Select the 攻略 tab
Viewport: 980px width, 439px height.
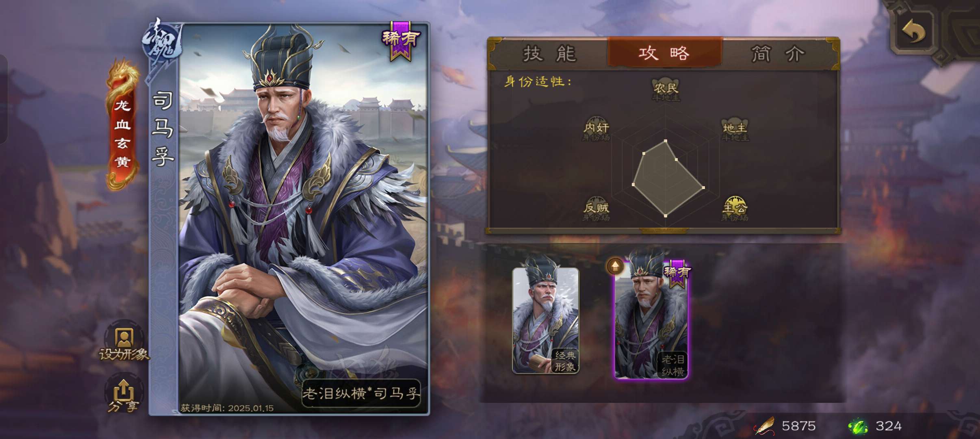coord(665,53)
